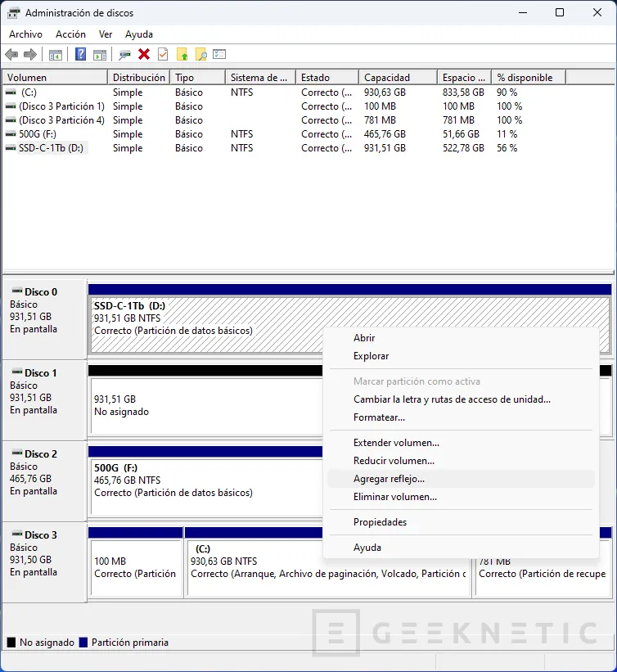This screenshot has width=617, height=672.
Task: Click Ayuda at bottom of context menu
Action: 461,548
